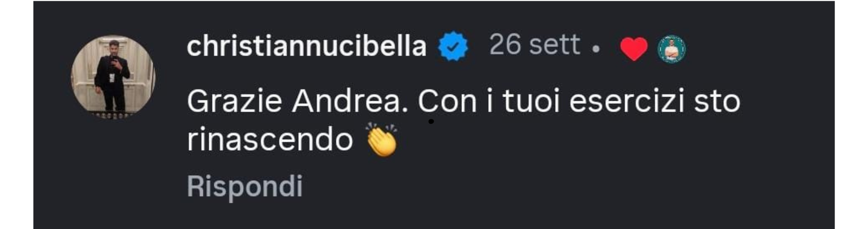
Task: Click the white checkmark inside the verified badge
Action: pos(453,46)
